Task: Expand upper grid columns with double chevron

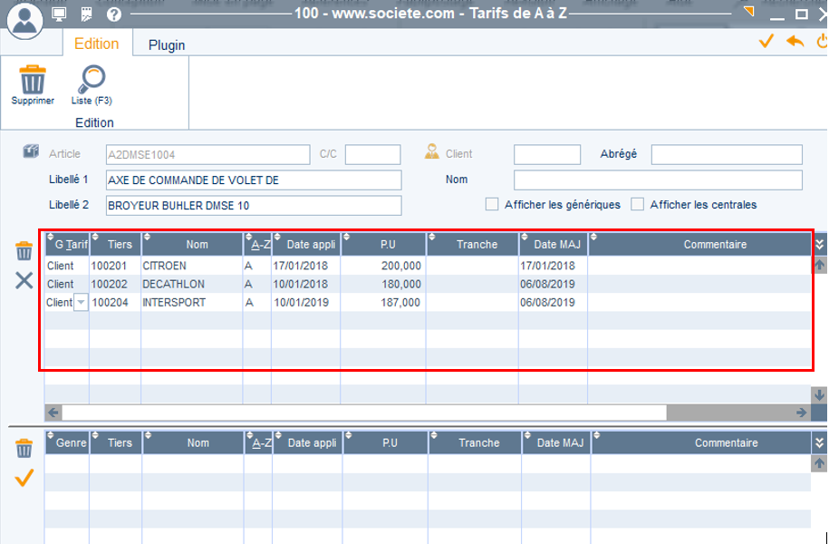Action: [x=819, y=244]
